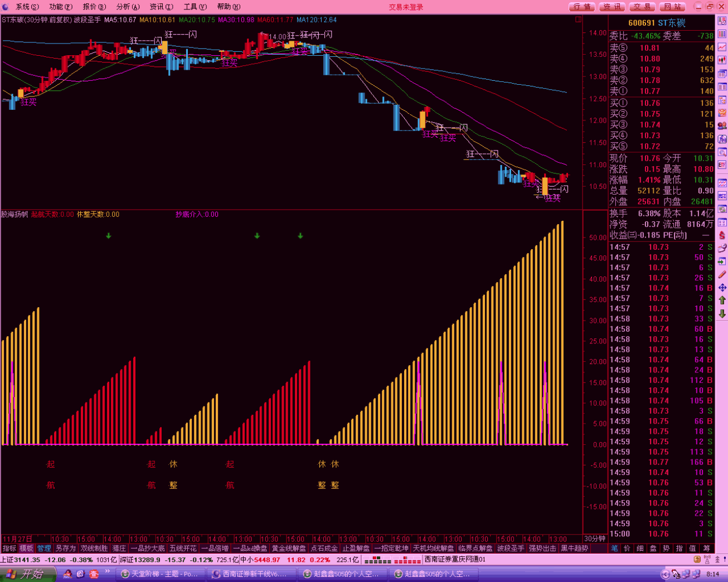Open the 工具(Y) menu
The image size is (728, 582).
pos(195,7)
